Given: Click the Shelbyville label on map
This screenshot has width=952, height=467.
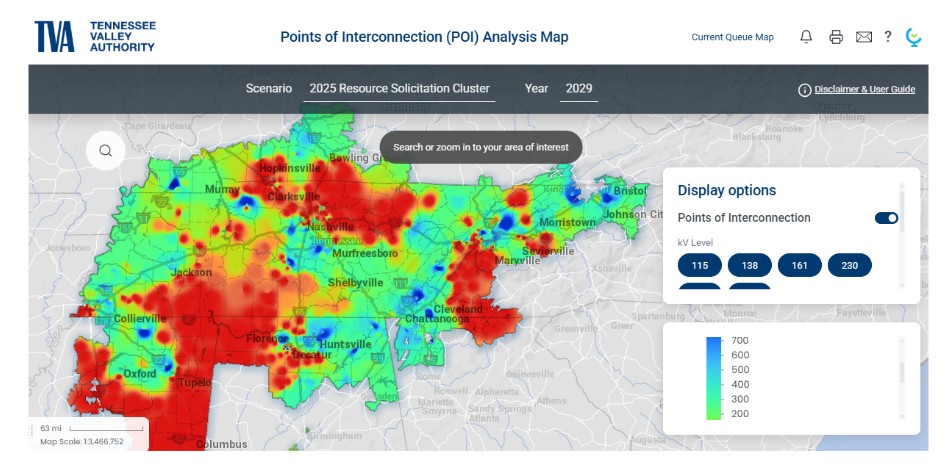Looking at the screenshot, I should 356,282.
